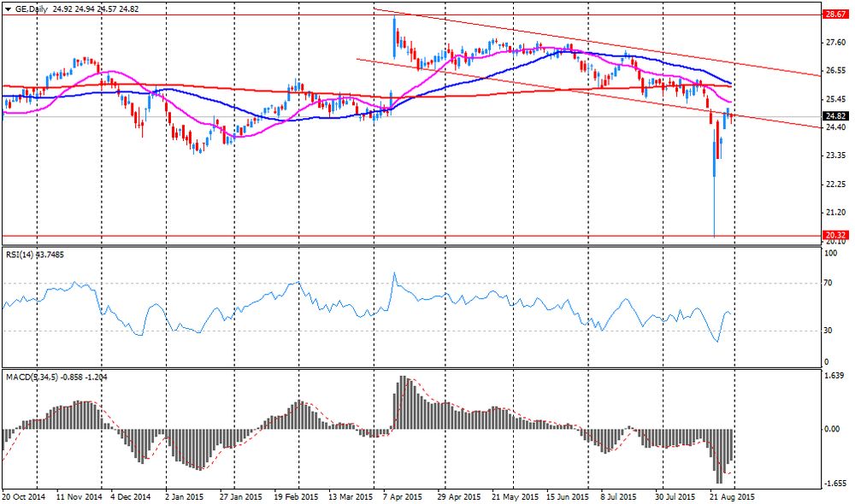Viewport: 855px width, 504px height.
Task: Select the red 20.32 price label
Action: 835,236
